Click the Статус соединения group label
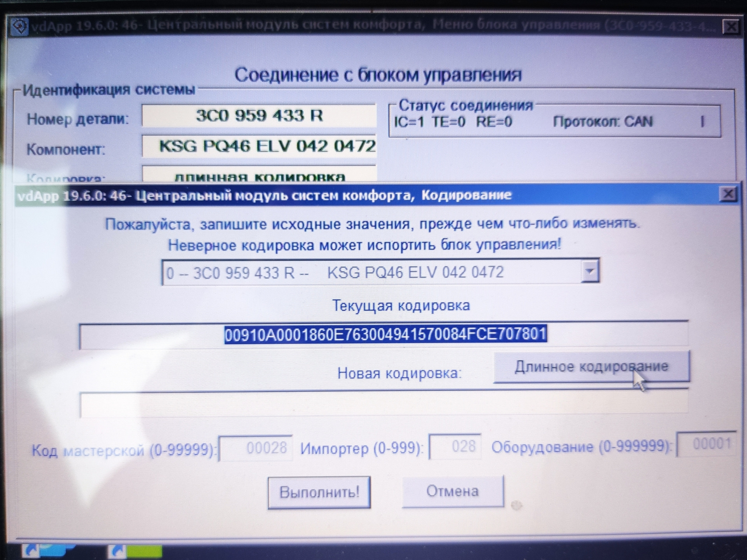747x560 pixels. click(466, 105)
